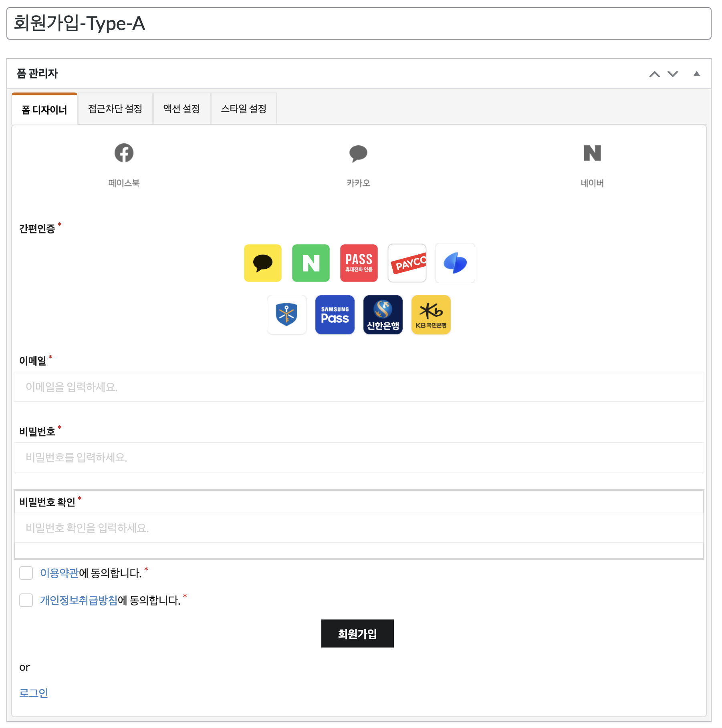Screen dimensions: 722x728
Task: Click the Facebook login icon
Action: 124,153
